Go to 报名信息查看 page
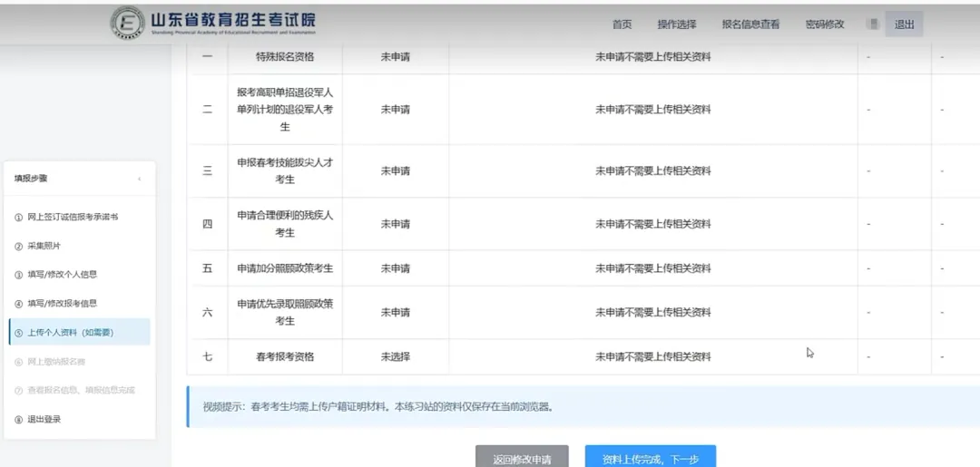980x467 pixels. (x=750, y=24)
